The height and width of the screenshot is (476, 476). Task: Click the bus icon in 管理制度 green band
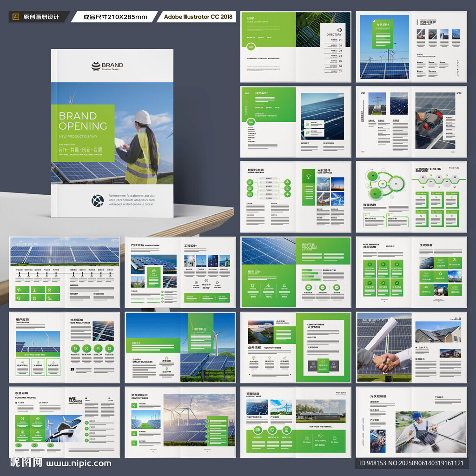[258, 430]
